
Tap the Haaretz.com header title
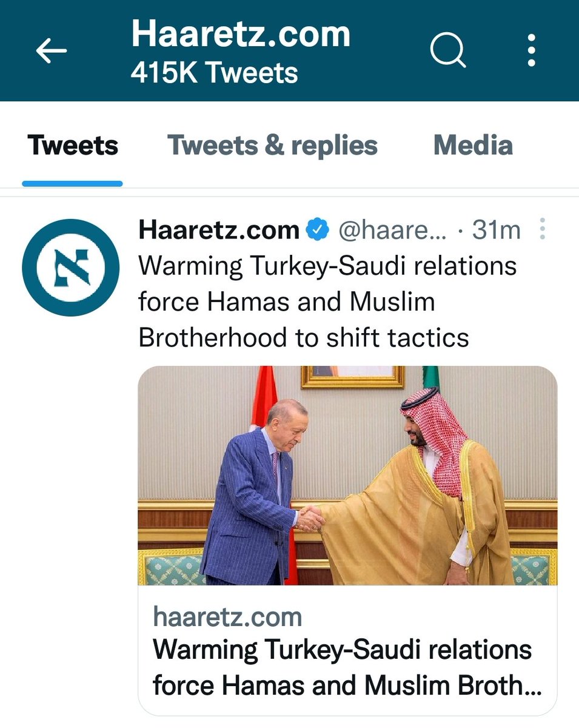pyautogui.click(x=241, y=33)
